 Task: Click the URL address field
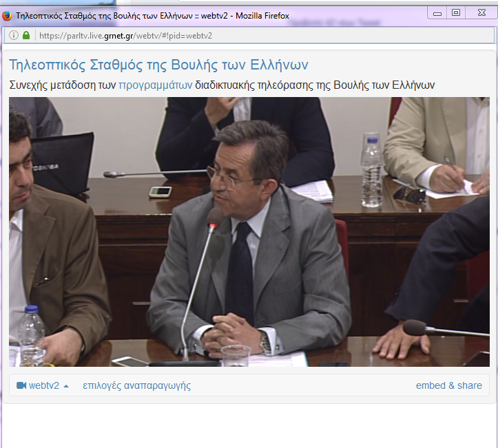(x=264, y=36)
